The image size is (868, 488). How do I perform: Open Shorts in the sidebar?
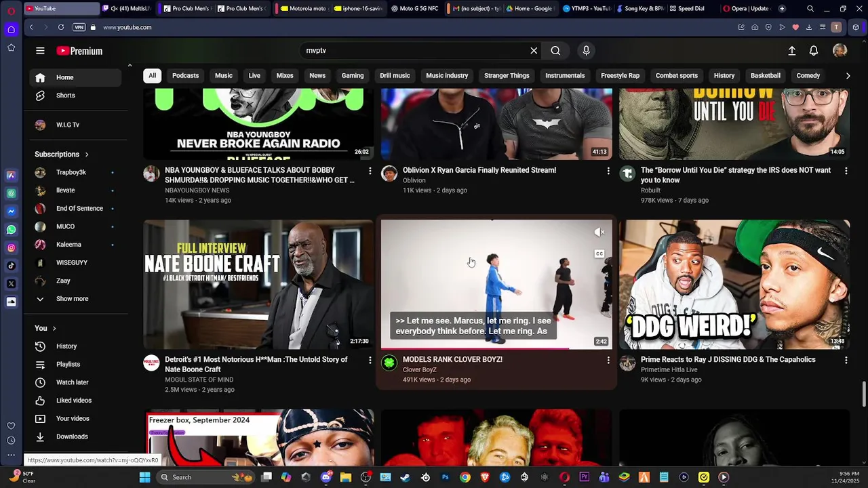75,96
